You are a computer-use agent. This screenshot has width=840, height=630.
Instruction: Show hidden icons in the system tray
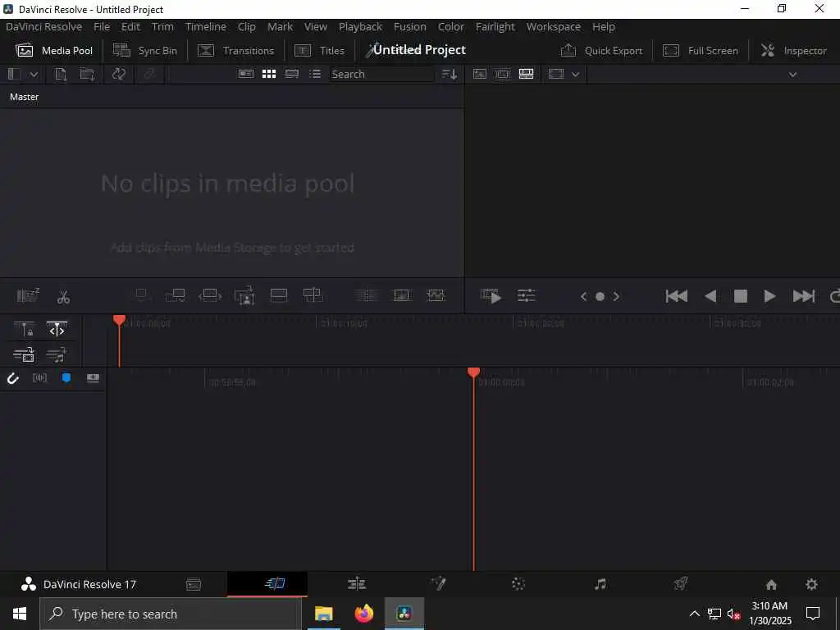coord(694,614)
